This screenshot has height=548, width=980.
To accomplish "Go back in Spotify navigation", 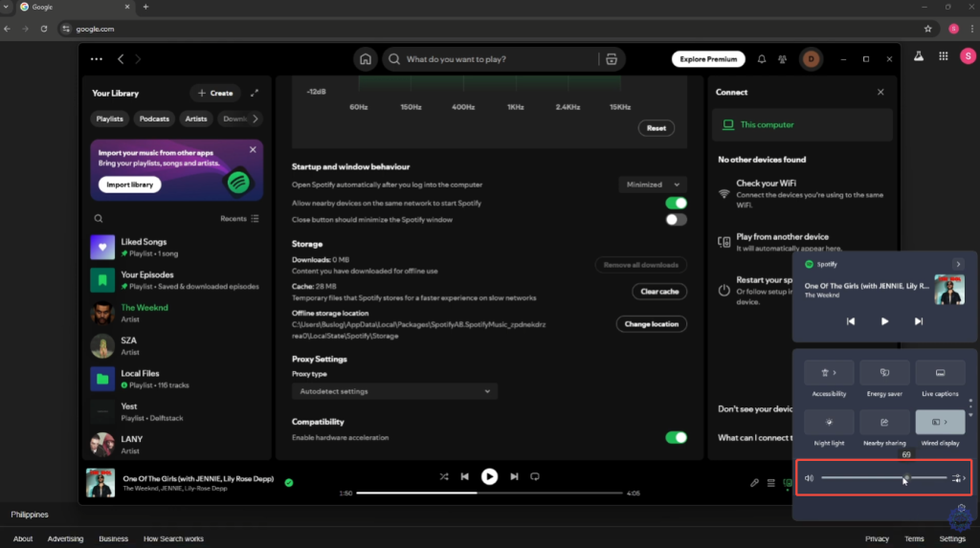I will point(121,59).
